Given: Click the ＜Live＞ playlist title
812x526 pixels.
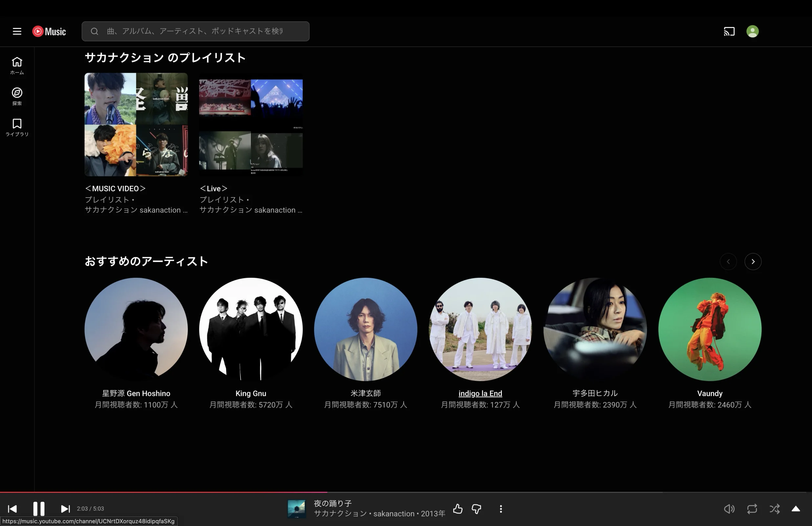Looking at the screenshot, I should click(x=214, y=189).
